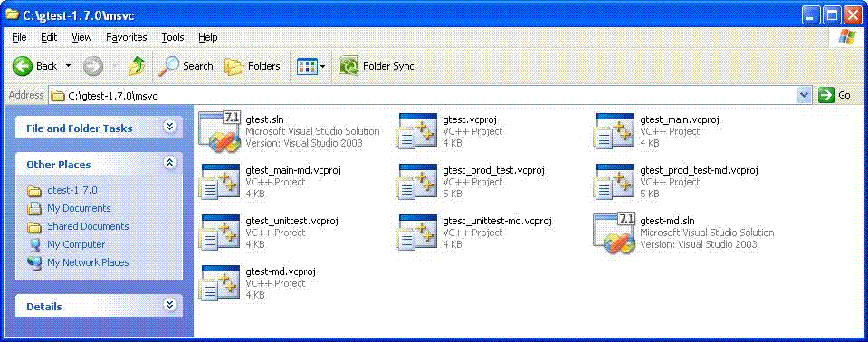Open the Search pane
This screenshot has height=342, width=868.
[186, 66]
